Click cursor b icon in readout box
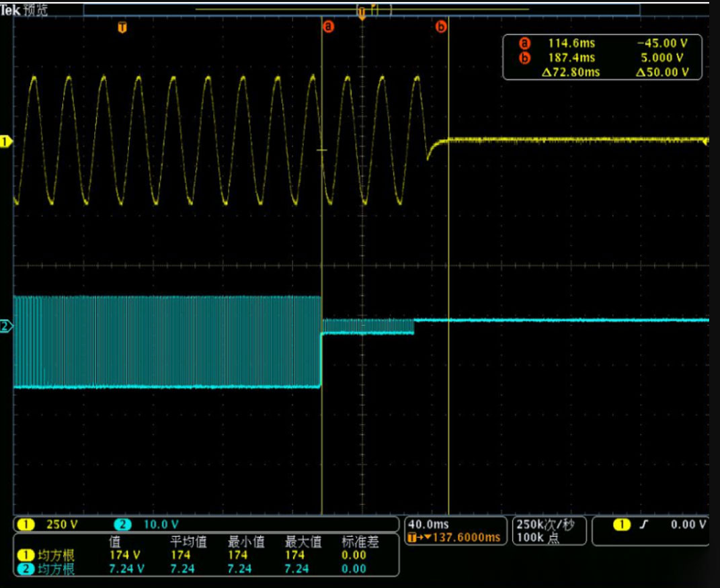The width and height of the screenshot is (720, 588). click(524, 58)
